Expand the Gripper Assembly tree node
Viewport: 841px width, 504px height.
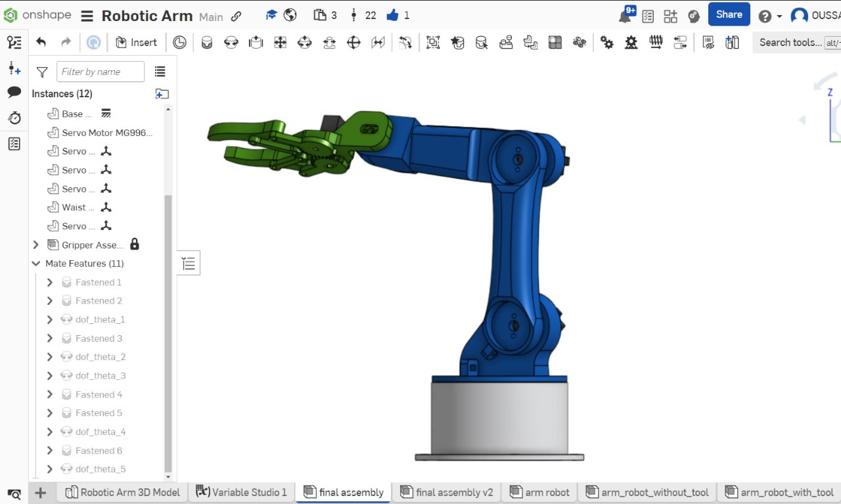36,245
